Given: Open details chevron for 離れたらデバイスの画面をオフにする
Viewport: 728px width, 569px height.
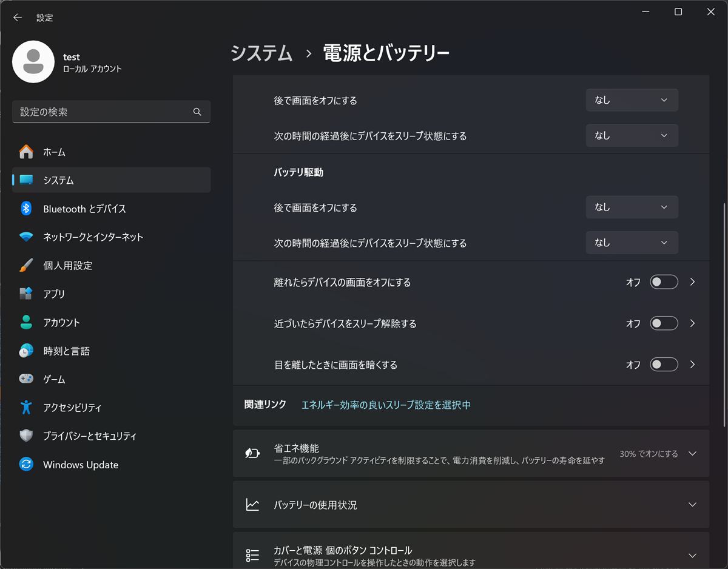Looking at the screenshot, I should coord(693,282).
